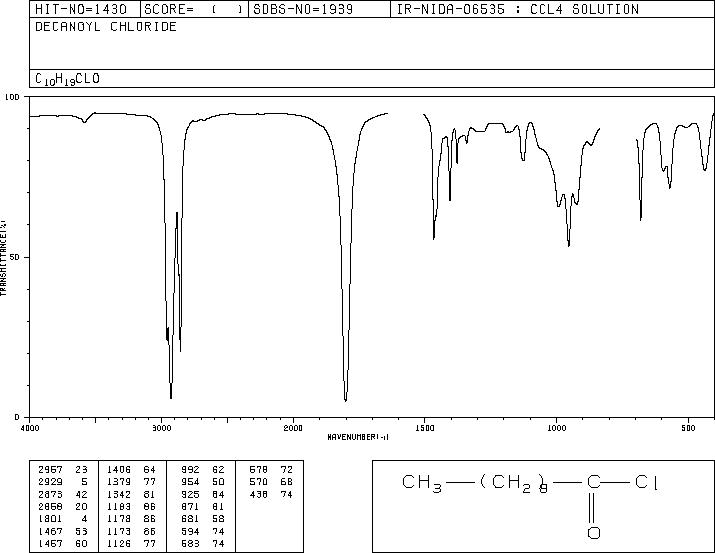Click the 1000 label on the wavenumber axis
The image size is (715, 553).
click(556, 428)
